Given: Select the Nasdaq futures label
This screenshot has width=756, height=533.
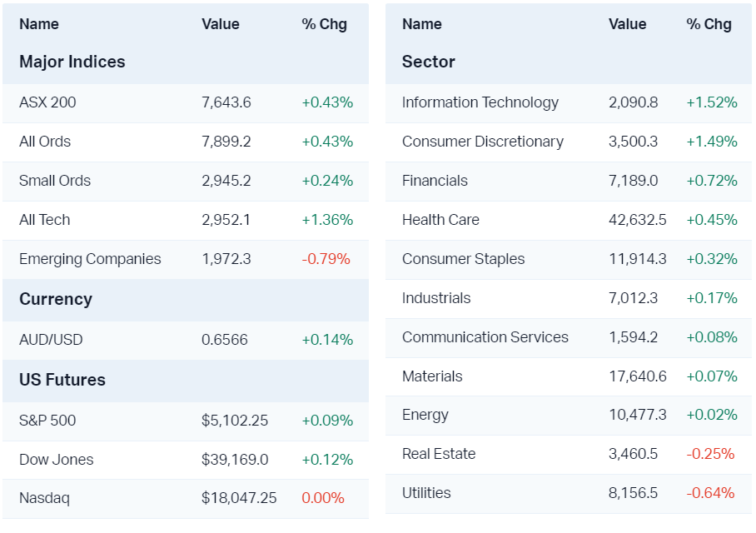Looking at the screenshot, I should [44, 499].
